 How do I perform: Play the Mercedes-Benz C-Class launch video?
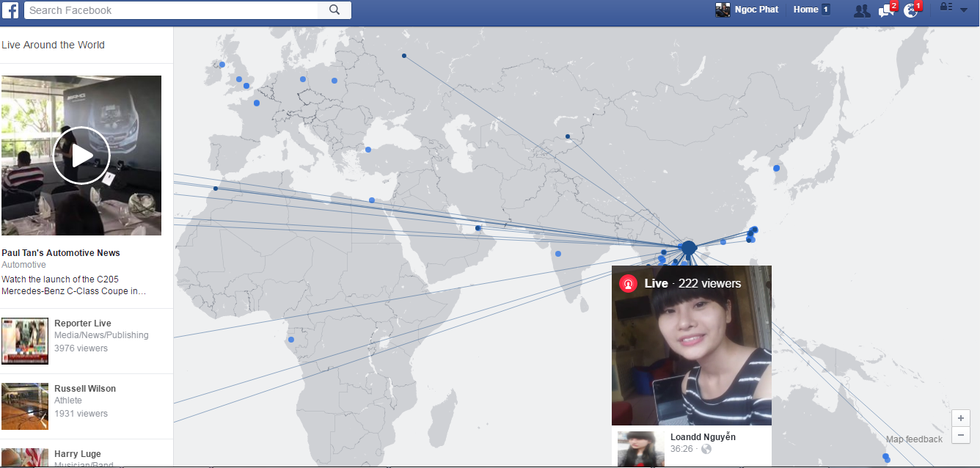(x=81, y=155)
